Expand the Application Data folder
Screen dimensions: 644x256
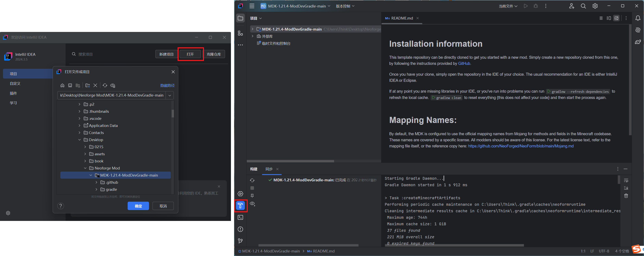point(80,126)
